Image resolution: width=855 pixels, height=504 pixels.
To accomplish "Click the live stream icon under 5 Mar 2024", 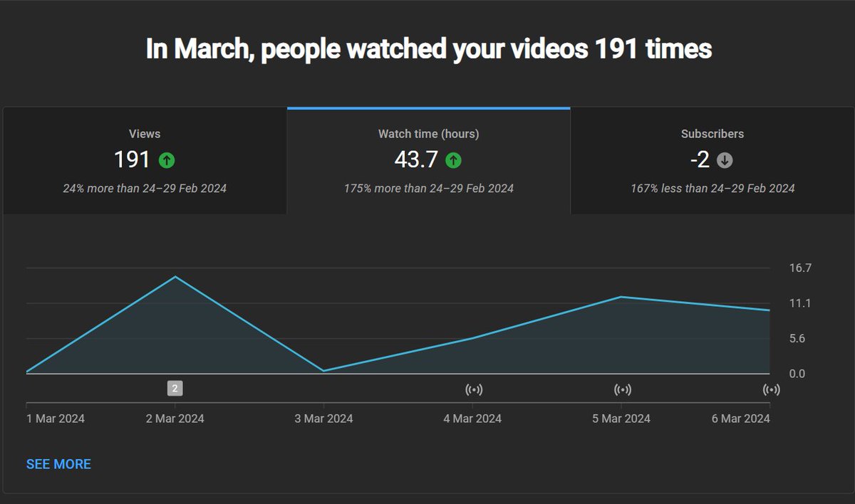I will [x=623, y=389].
